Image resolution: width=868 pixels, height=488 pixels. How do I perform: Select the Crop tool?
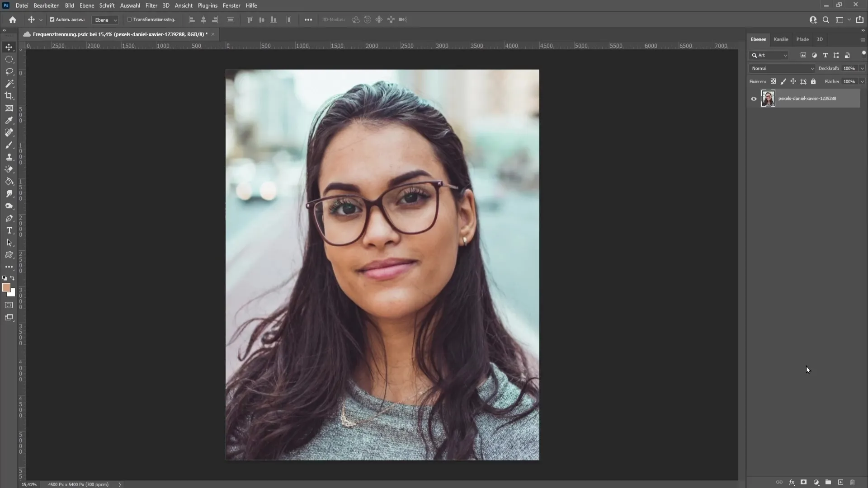pos(9,96)
